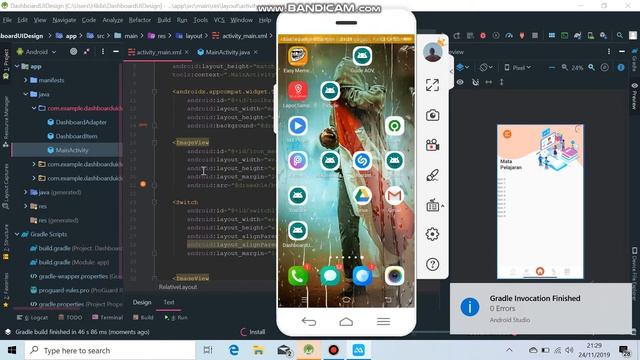Close the activity_main.xml editor tab
This screenshot has width=640, height=360.
pos(187,52)
